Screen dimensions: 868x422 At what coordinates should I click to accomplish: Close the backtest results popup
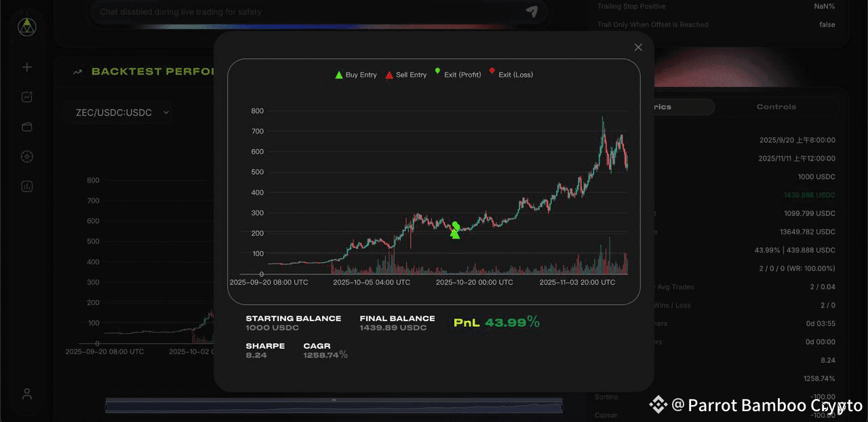point(637,47)
